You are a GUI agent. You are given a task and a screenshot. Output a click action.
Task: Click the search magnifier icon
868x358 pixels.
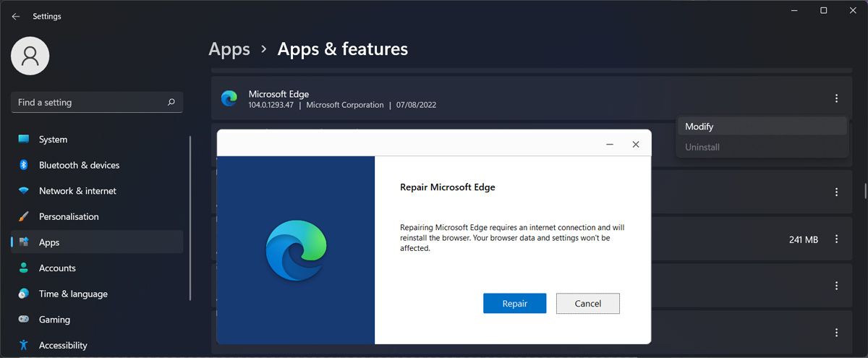(x=171, y=103)
